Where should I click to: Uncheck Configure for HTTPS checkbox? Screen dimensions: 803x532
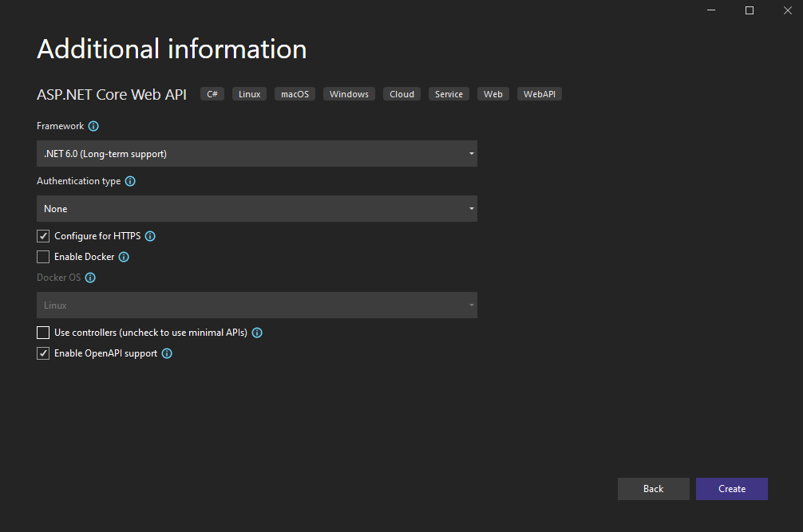click(43, 236)
